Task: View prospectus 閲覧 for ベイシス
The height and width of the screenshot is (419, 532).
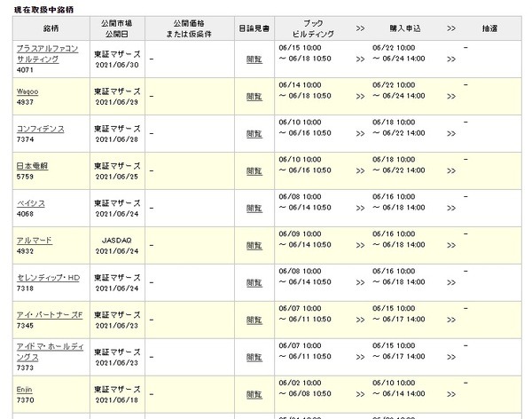Action: pyautogui.click(x=254, y=208)
